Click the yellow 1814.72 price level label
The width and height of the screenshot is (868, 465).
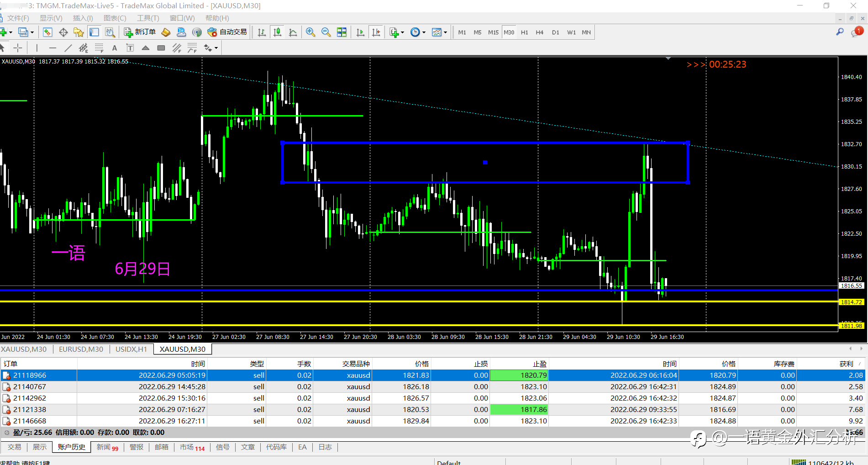(x=851, y=302)
